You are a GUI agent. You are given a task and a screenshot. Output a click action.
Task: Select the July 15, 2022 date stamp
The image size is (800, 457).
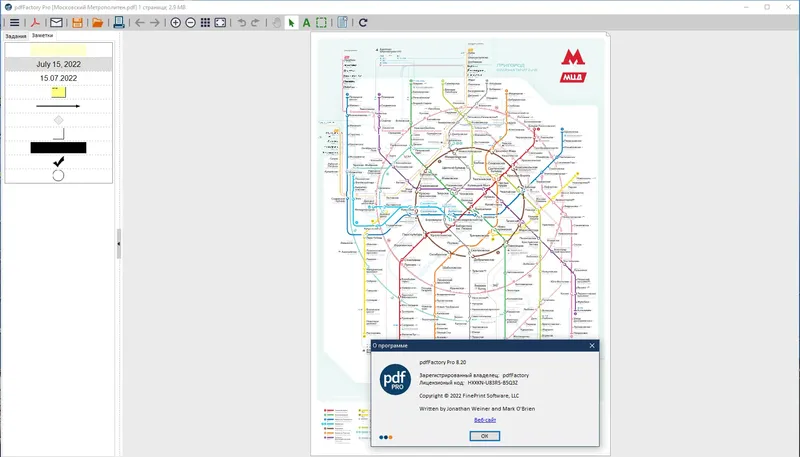[x=58, y=64]
